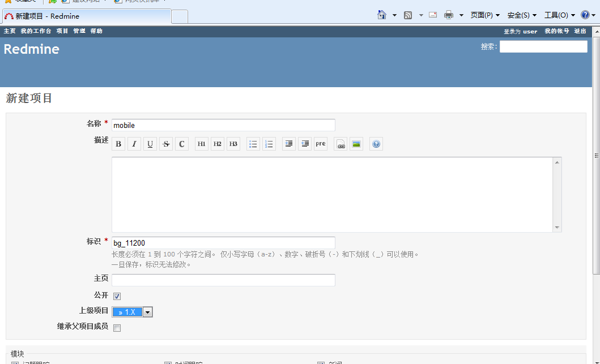This screenshot has width=600, height=364.
Task: Apply italic formatting in description toolbar
Action: tap(134, 144)
